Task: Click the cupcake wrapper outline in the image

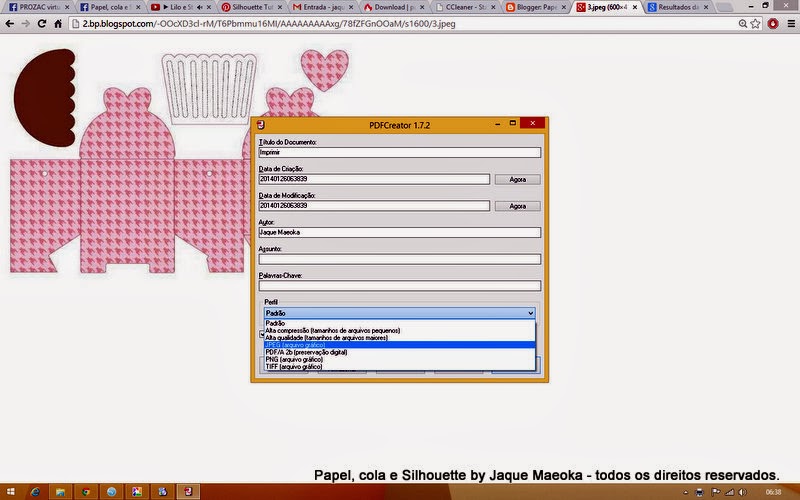Action: pyautogui.click(x=209, y=89)
